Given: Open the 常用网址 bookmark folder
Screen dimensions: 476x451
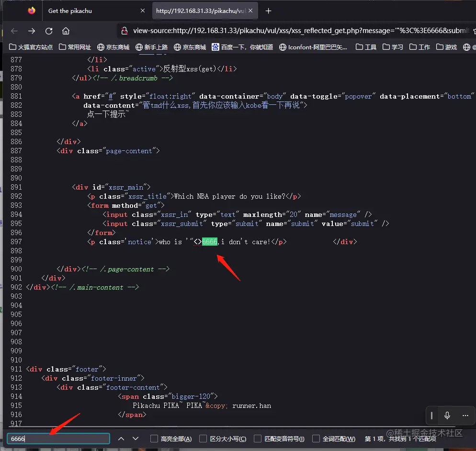Looking at the screenshot, I should [x=75, y=47].
